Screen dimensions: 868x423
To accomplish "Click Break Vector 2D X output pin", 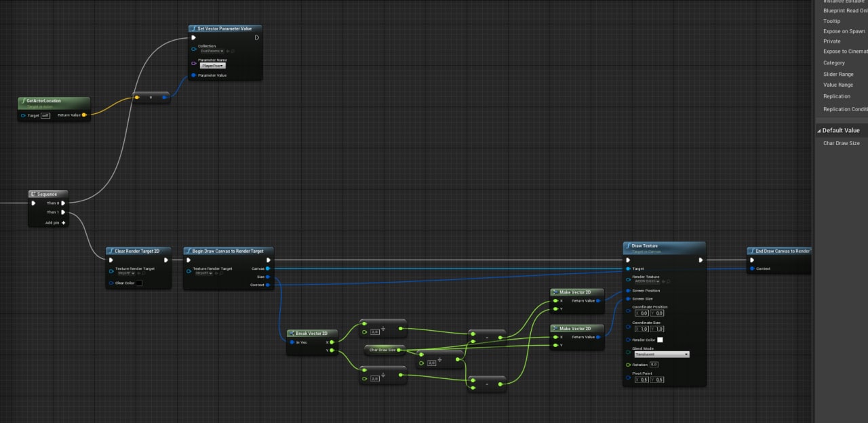I will tap(333, 342).
